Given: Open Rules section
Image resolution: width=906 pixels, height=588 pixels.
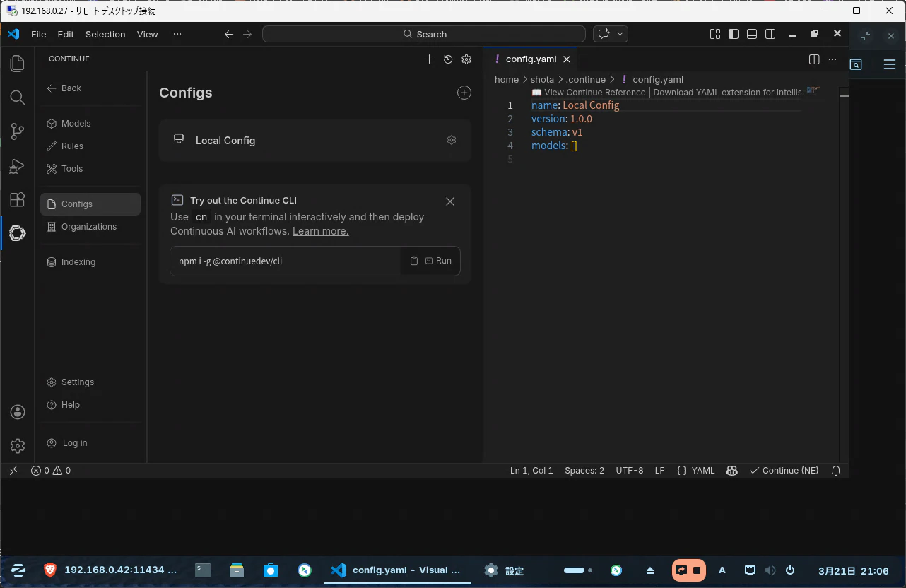Looking at the screenshot, I should click(90, 146).
